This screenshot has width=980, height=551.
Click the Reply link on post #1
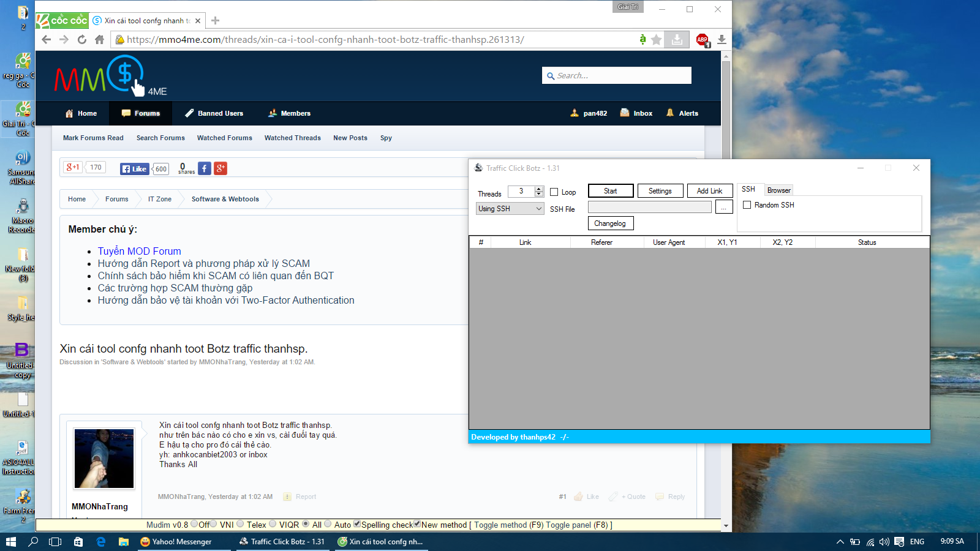tap(670, 497)
